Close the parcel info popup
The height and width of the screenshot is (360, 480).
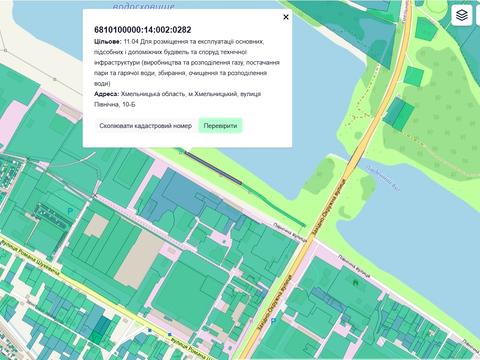(286, 17)
